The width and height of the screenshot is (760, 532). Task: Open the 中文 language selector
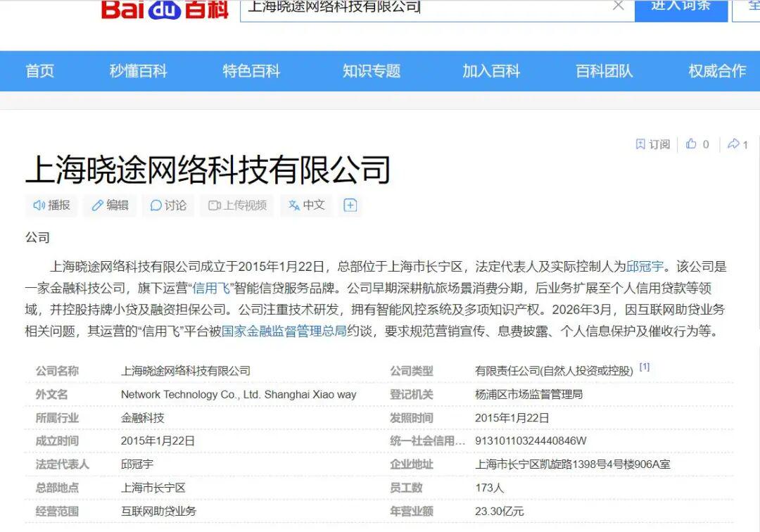pos(306,205)
